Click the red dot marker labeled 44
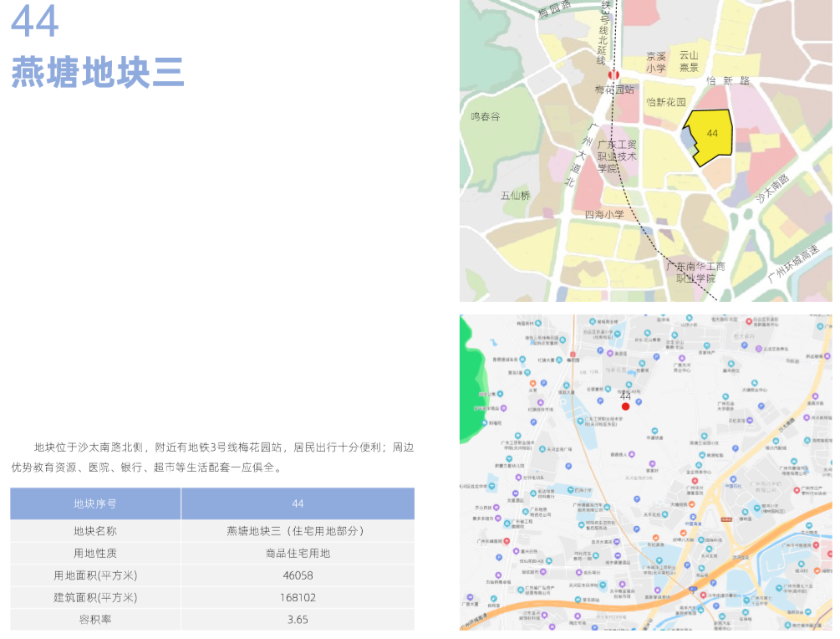Screen dimensions: 840x639 click(625, 406)
